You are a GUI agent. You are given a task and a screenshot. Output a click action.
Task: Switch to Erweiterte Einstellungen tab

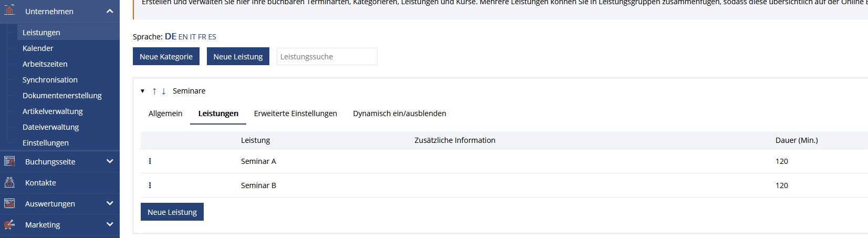tap(296, 113)
